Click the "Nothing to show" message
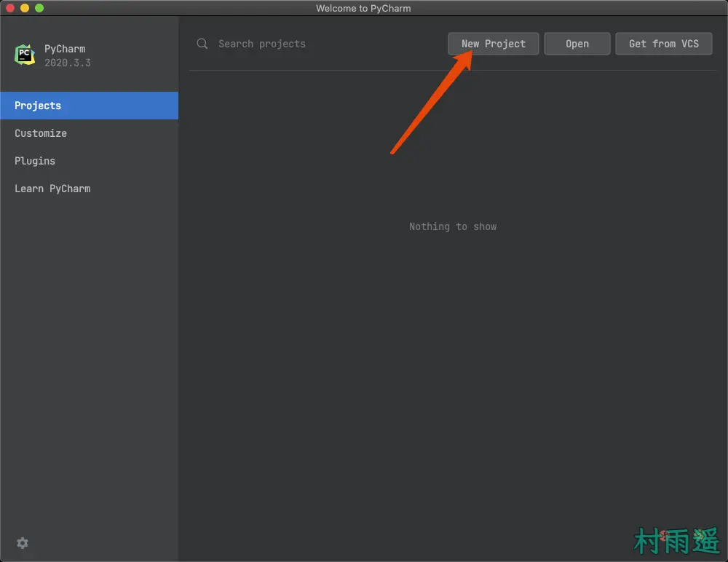This screenshot has width=728, height=562. coord(452,226)
